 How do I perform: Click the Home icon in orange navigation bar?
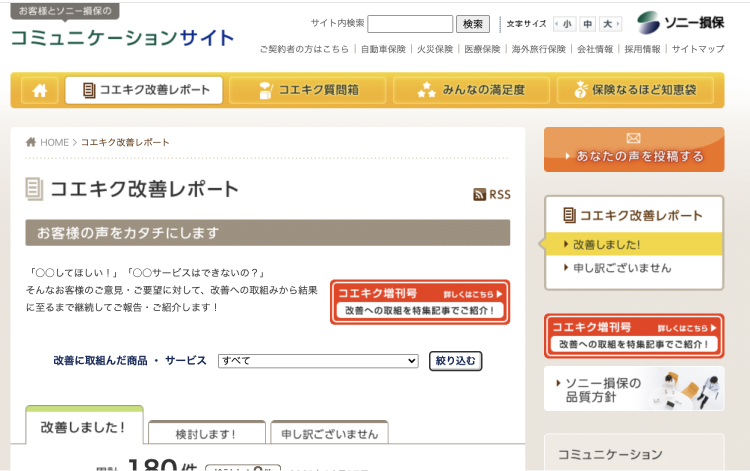tap(40, 90)
